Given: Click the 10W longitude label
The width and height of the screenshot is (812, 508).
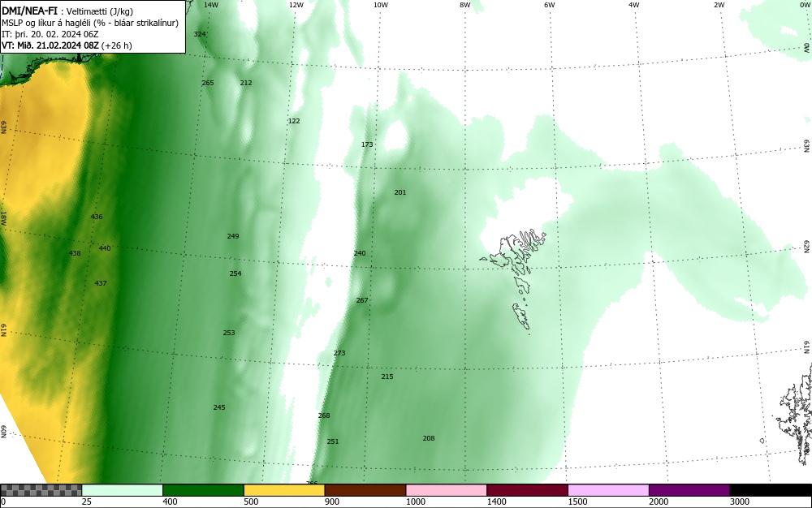Looking at the screenshot, I should [381, 5].
